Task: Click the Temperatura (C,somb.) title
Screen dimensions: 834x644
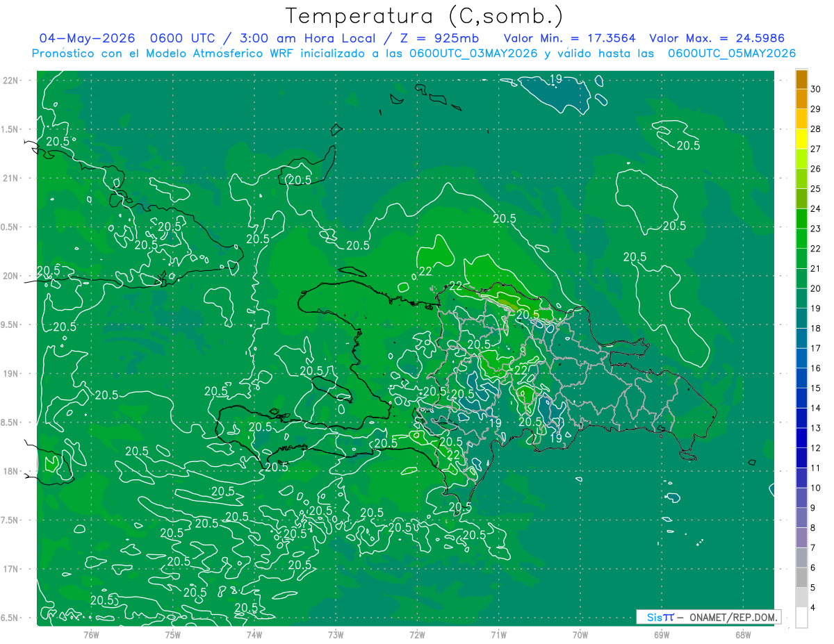Action: point(424,15)
